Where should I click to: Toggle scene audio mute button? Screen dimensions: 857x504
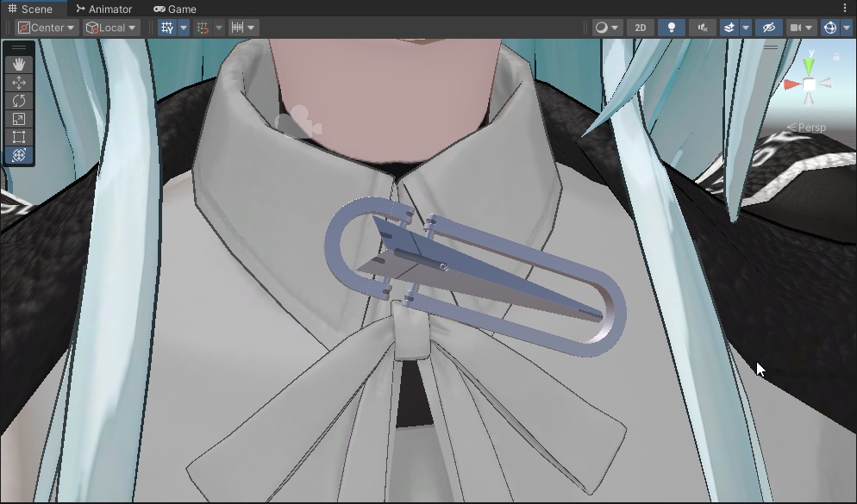coord(703,28)
